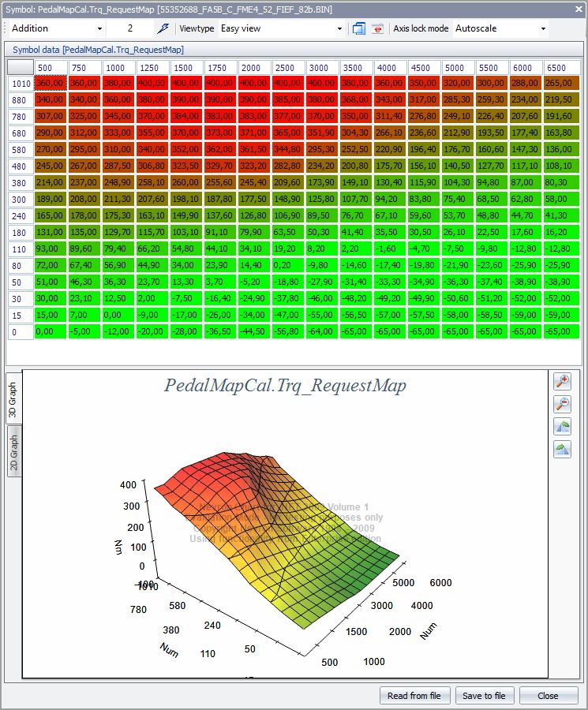Select the 1750 column header
The height and width of the screenshot is (710, 588).
point(221,68)
